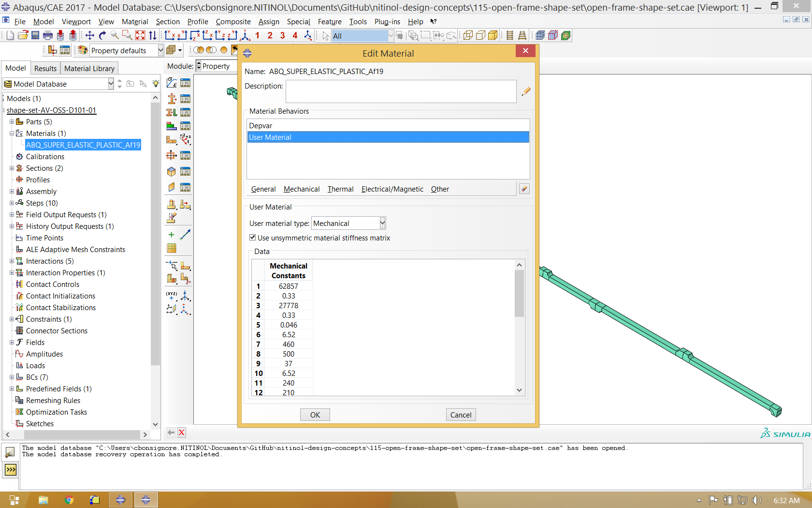The width and height of the screenshot is (812, 508).
Task: Click the Delete behavior icon in Edit Material
Action: pyautogui.click(x=524, y=189)
